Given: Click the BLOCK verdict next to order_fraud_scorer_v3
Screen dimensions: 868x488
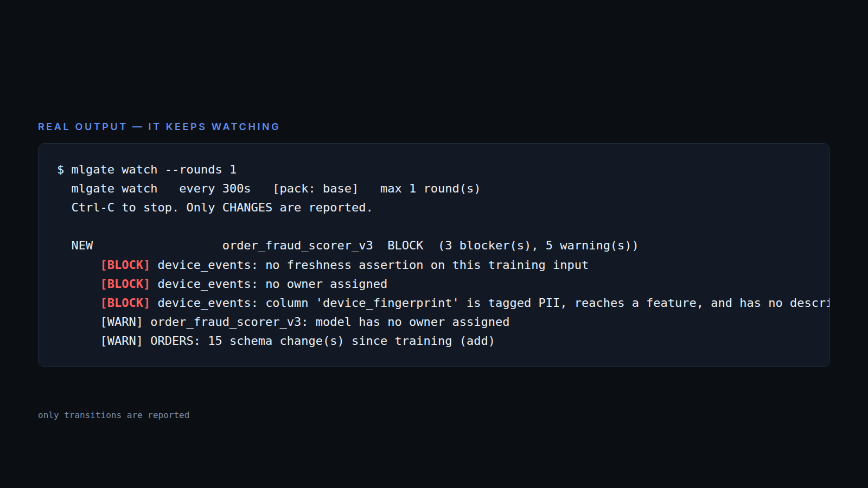Looking at the screenshot, I should coord(405,246).
